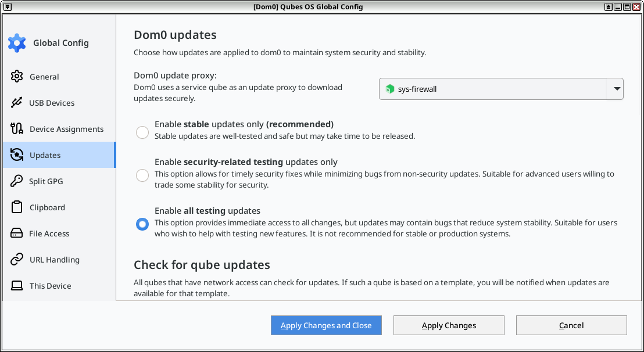Click the Split GPG key icon

16,181
